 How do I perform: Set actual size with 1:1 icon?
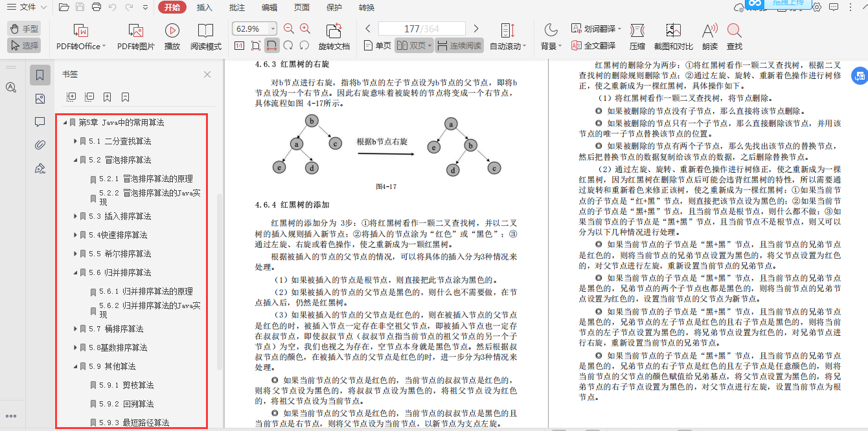pos(239,45)
